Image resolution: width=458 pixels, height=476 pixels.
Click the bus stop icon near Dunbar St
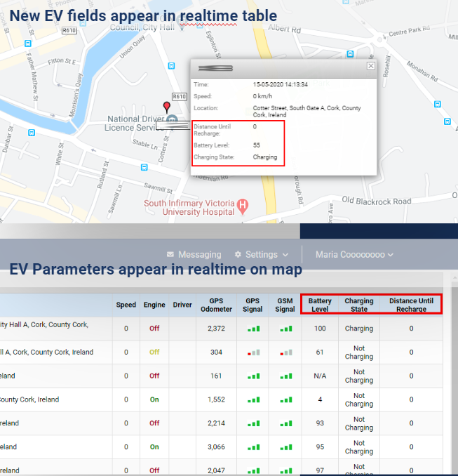pyautogui.click(x=32, y=133)
